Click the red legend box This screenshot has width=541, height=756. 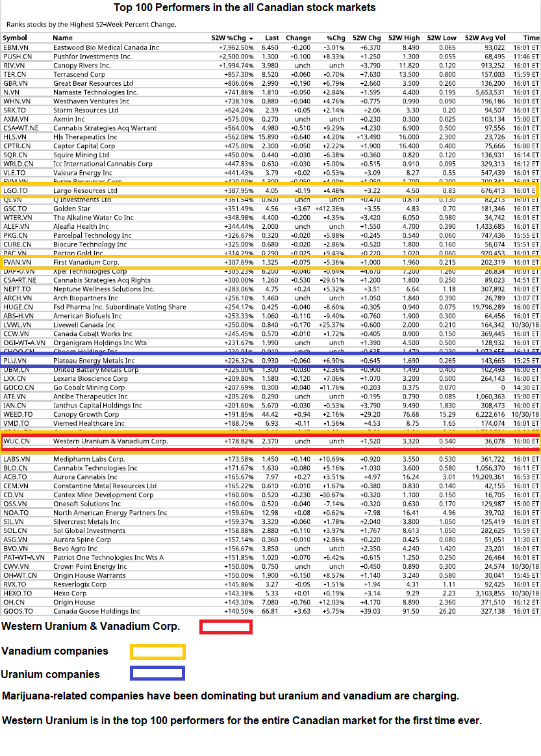coord(226,627)
